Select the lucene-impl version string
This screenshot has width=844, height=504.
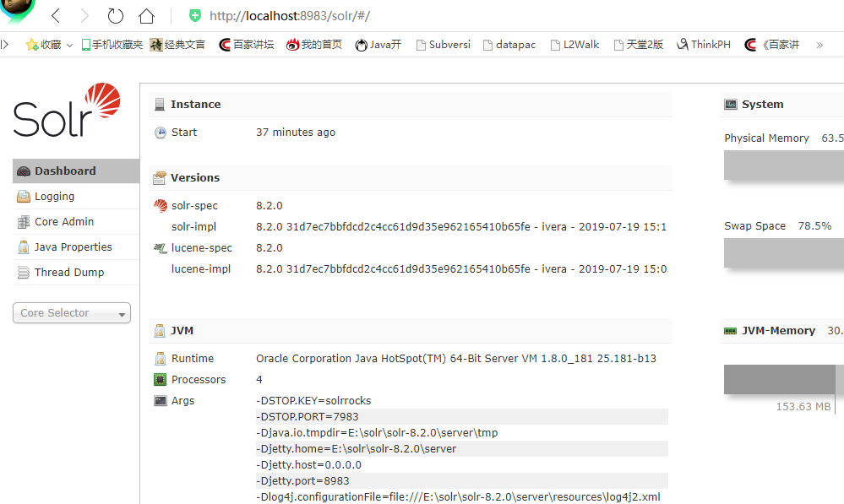click(461, 269)
